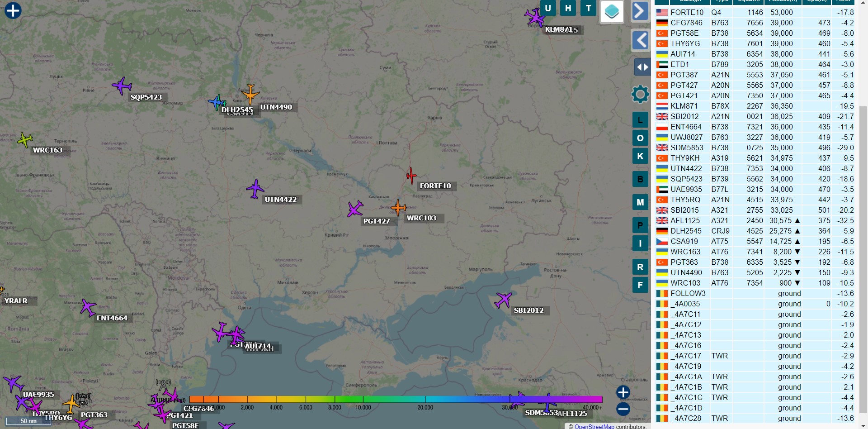Viewport: 868px width, 429px height.
Task: Select the blue DLH2545 aircraft icon near Kyiv
Action: (216, 102)
